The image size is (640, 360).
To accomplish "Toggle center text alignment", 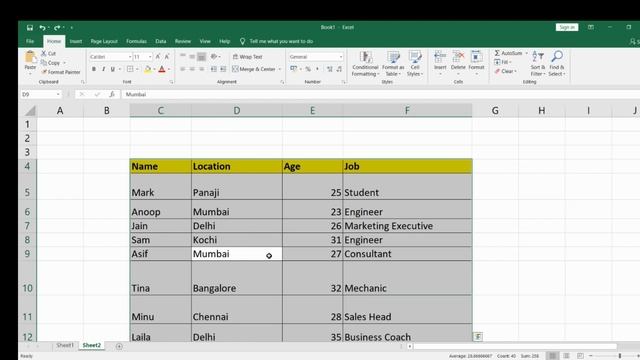I will coord(192,69).
